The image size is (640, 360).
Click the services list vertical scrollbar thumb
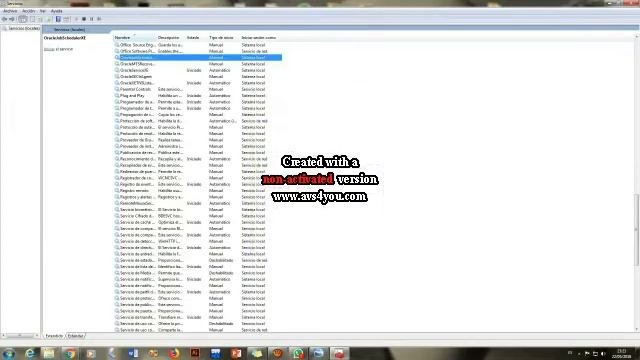637,229
